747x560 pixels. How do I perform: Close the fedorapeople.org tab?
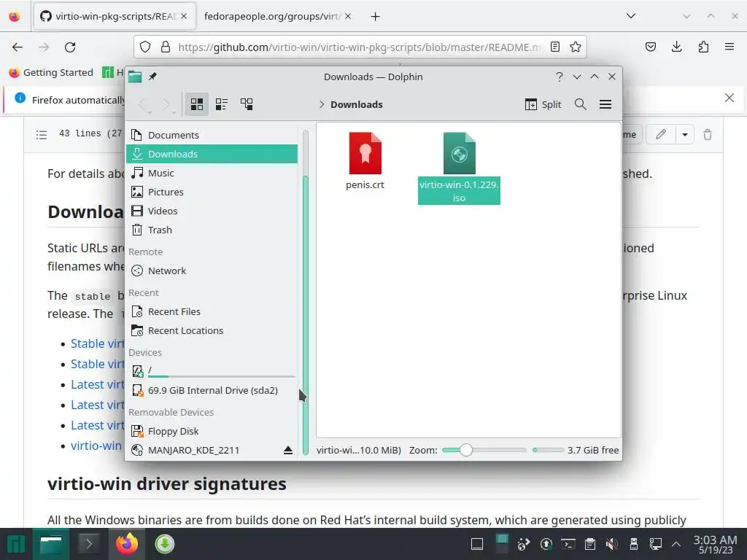[x=348, y=16]
